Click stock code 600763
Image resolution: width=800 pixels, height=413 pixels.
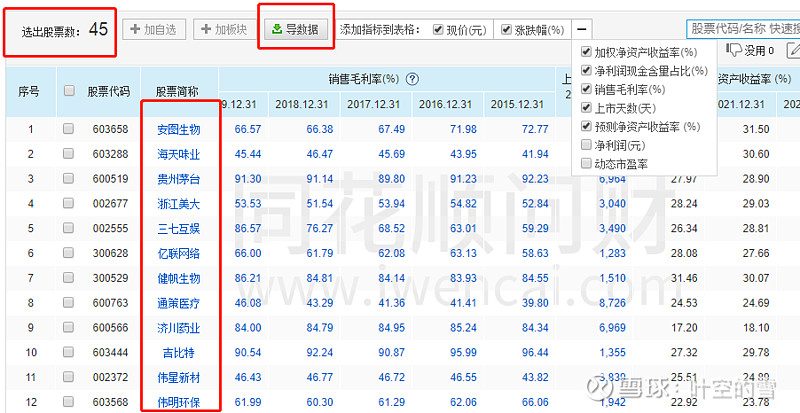tap(110, 303)
